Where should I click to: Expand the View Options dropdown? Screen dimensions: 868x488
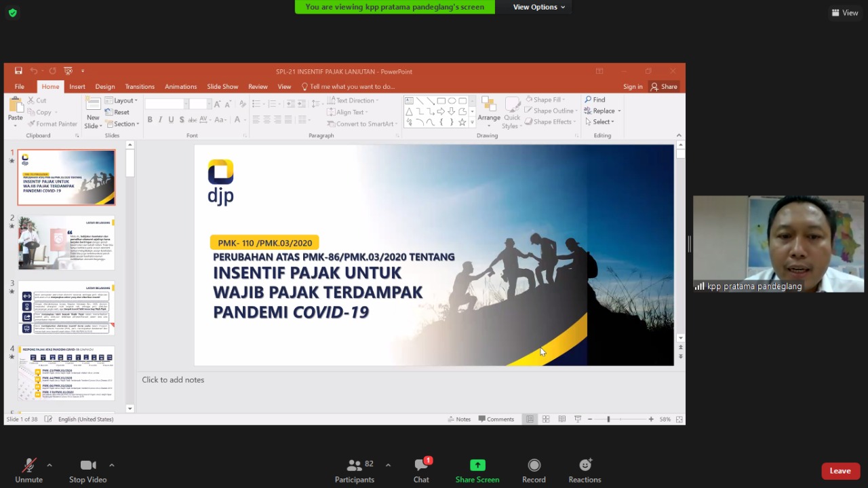[539, 7]
